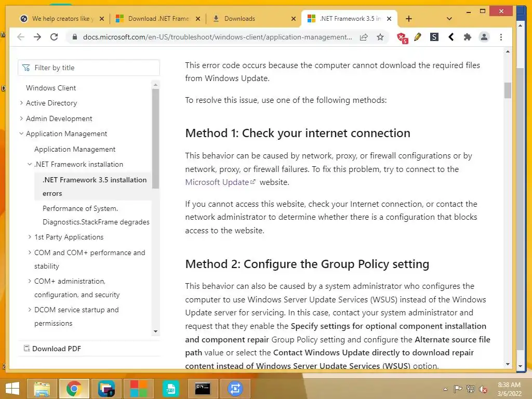Image resolution: width=532 pixels, height=399 pixels.
Task: Close the 'Download .NET Frame' tab
Action: 198,19
